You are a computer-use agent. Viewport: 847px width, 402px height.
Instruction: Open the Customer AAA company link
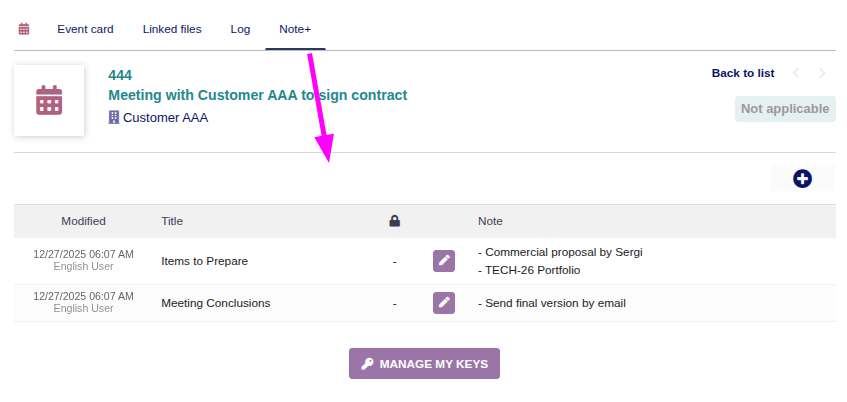pyautogui.click(x=165, y=117)
